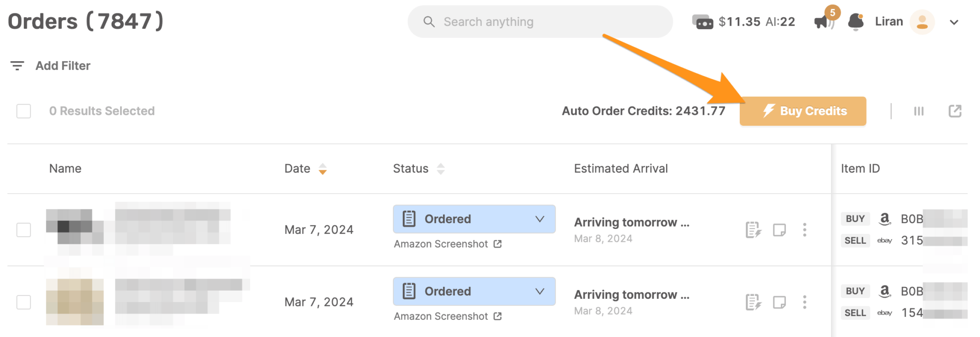Open the note icon on the second order row
Viewport: 980px width, 337px height.
780,302
